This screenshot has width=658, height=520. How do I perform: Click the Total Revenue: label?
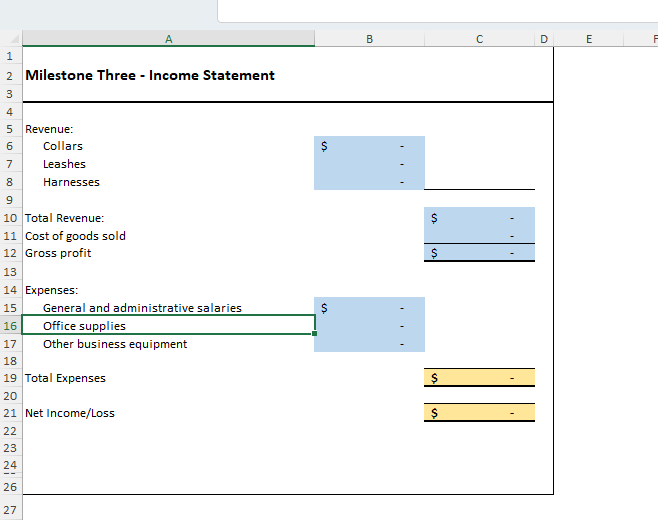[x=64, y=218]
